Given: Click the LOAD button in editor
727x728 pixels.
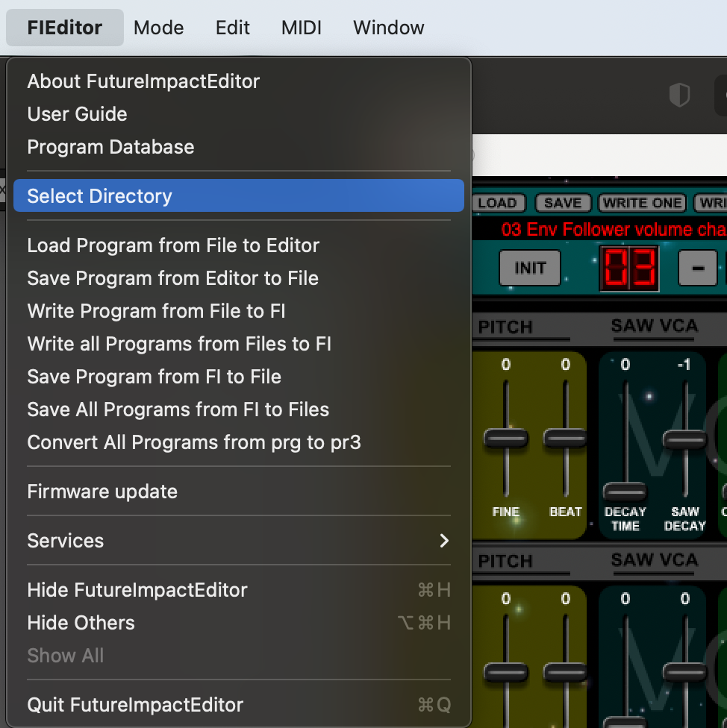Looking at the screenshot, I should tap(499, 203).
